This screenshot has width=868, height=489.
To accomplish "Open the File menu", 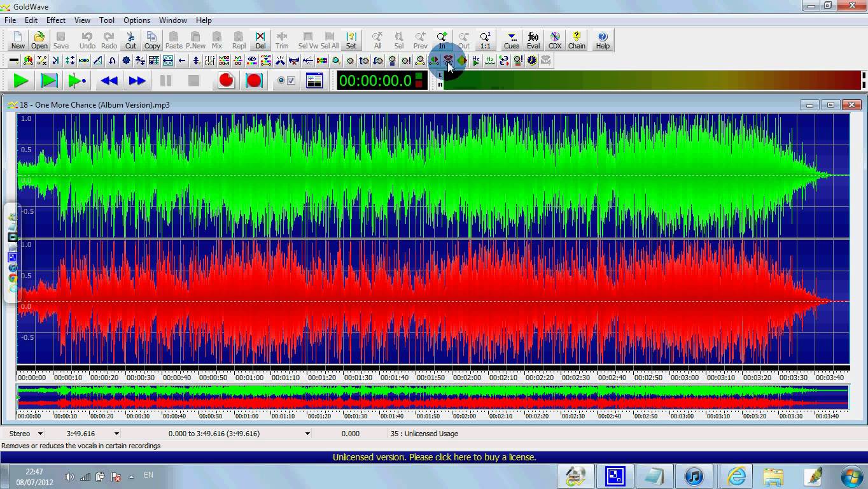I will (10, 20).
